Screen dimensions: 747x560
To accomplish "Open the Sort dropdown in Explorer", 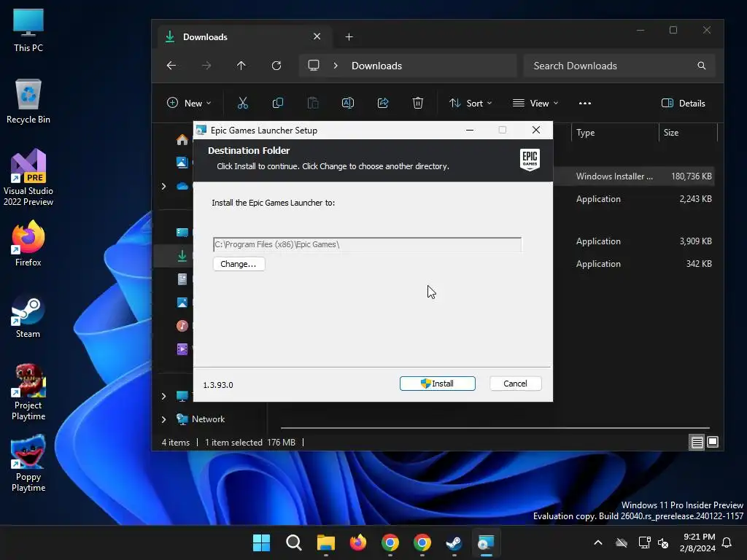I will 471,103.
